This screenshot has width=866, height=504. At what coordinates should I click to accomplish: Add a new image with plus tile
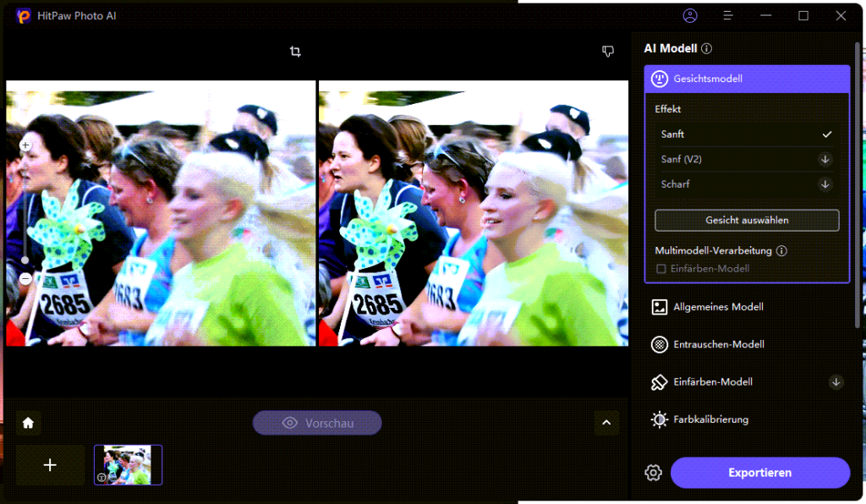tap(50, 465)
